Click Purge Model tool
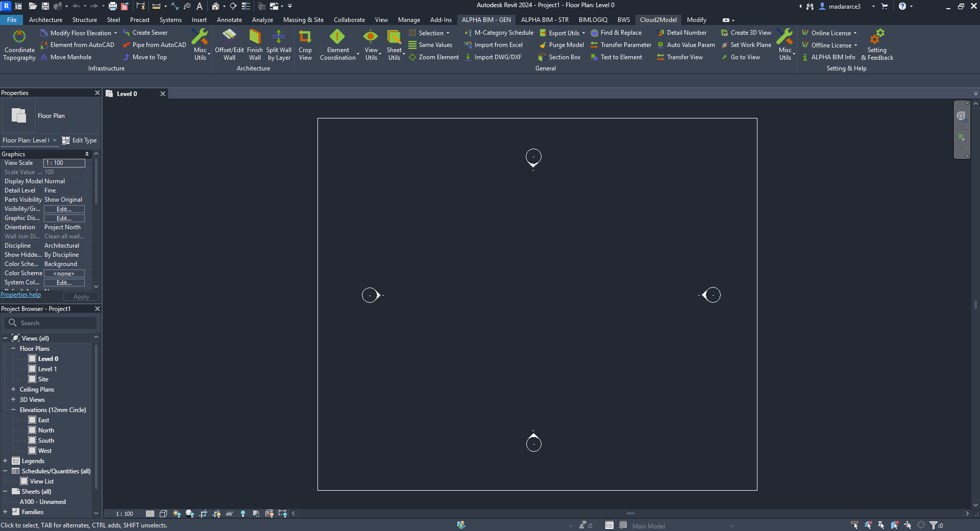The width and height of the screenshot is (980, 531). (x=561, y=45)
